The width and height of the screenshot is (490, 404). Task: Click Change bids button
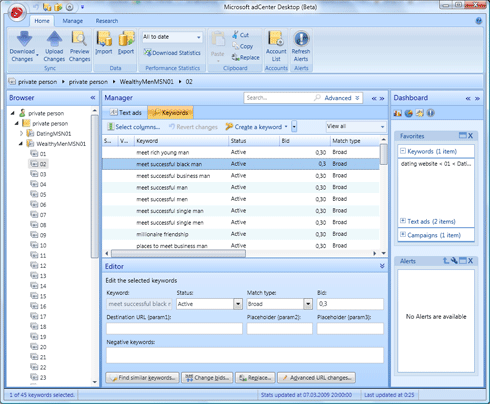point(208,378)
